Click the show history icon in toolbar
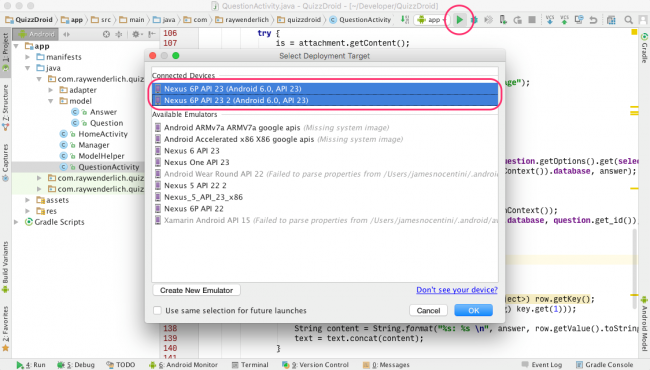Screen dimensions: 650x370 579,19
